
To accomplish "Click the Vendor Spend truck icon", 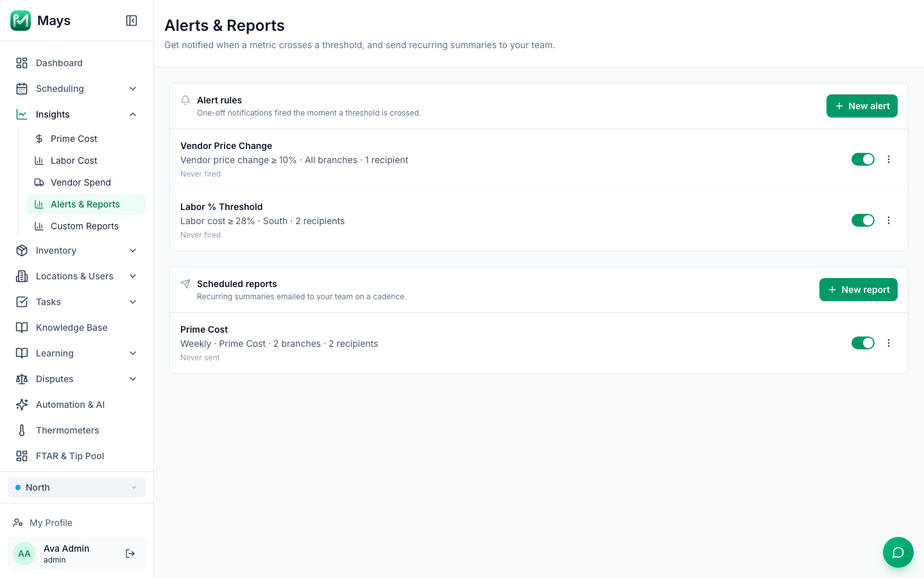I will click(x=39, y=182).
